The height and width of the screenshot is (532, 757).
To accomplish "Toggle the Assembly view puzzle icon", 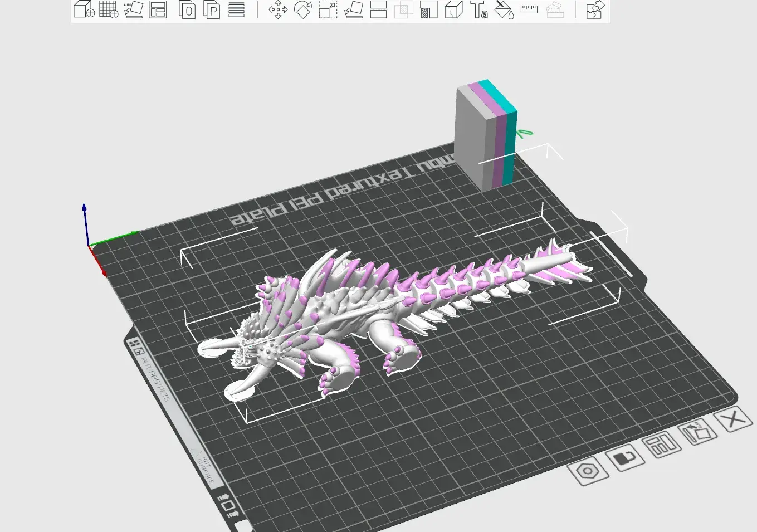I will [595, 9].
